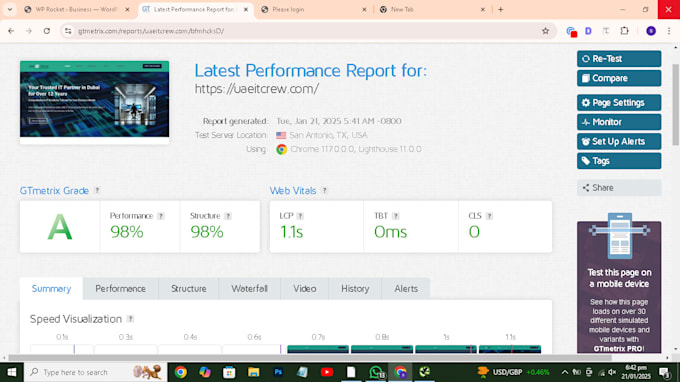Click the taskbar search box
The width and height of the screenshot is (680, 382).
pyautogui.click(x=95, y=372)
